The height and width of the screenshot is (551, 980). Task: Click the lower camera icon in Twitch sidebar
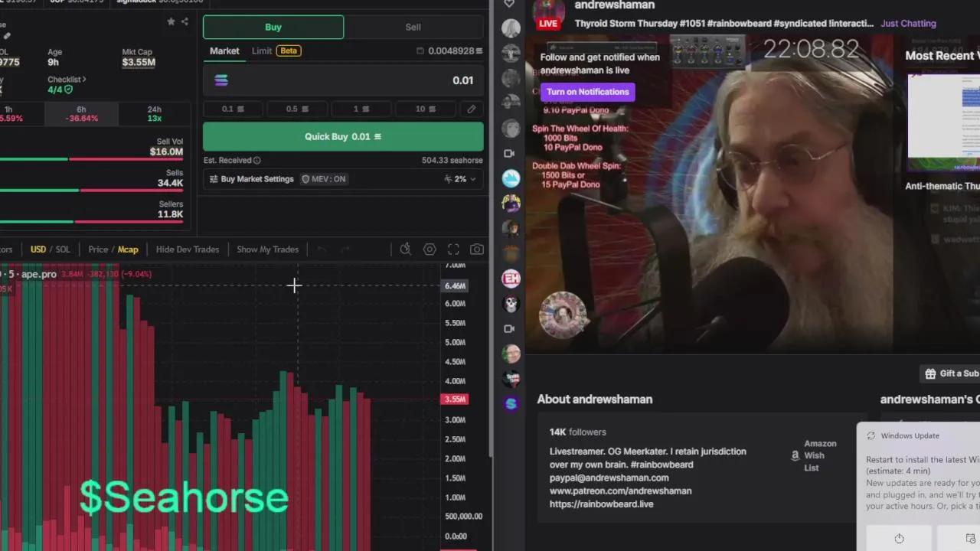click(510, 329)
